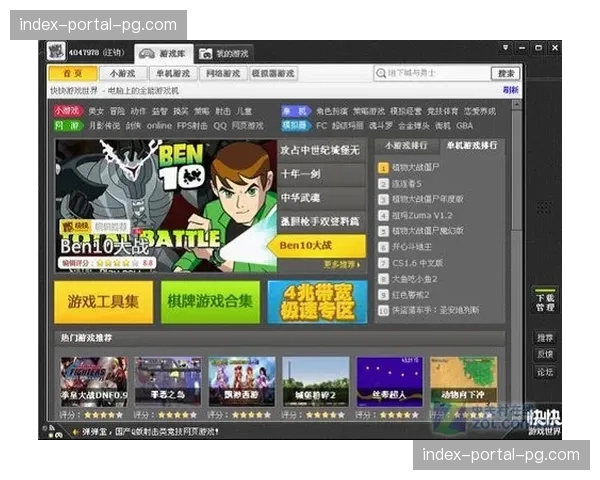Screen dimensions: 600x480
Task: Select 孤胆枪手双资料篇 in featured list
Action: pyautogui.click(x=321, y=222)
